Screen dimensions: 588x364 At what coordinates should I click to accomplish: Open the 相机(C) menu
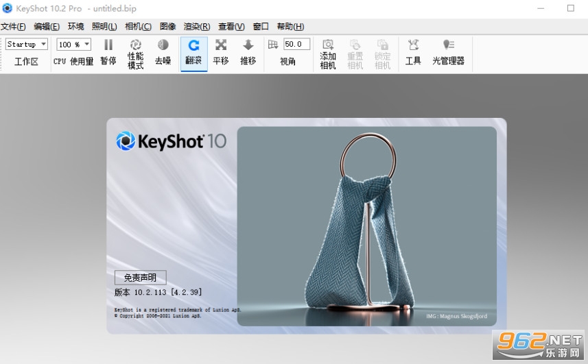pos(138,27)
